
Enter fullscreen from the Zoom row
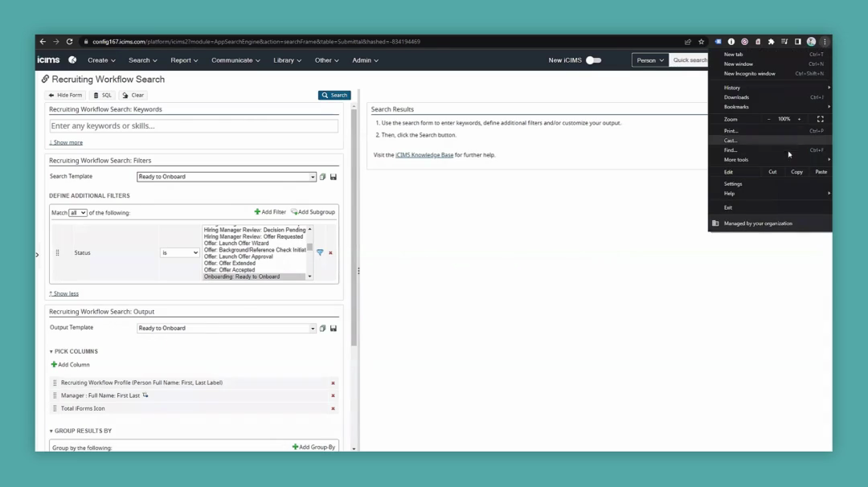tap(821, 119)
